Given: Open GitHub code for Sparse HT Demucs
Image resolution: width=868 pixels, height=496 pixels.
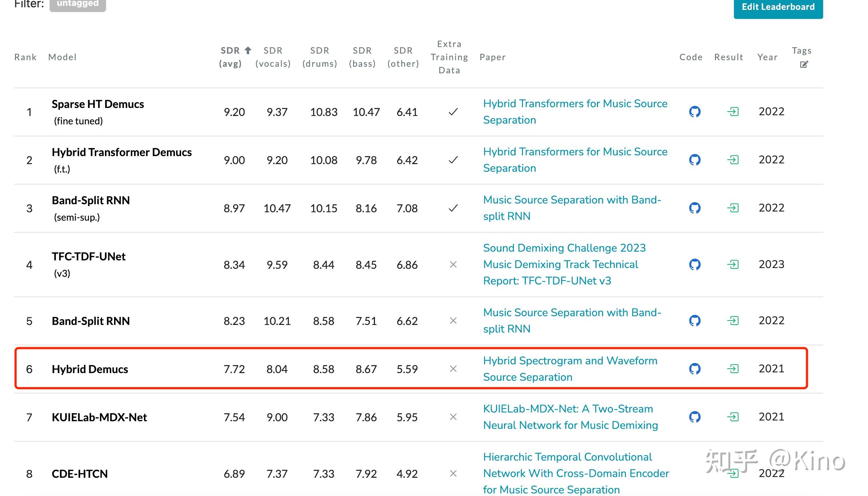Looking at the screenshot, I should (695, 112).
